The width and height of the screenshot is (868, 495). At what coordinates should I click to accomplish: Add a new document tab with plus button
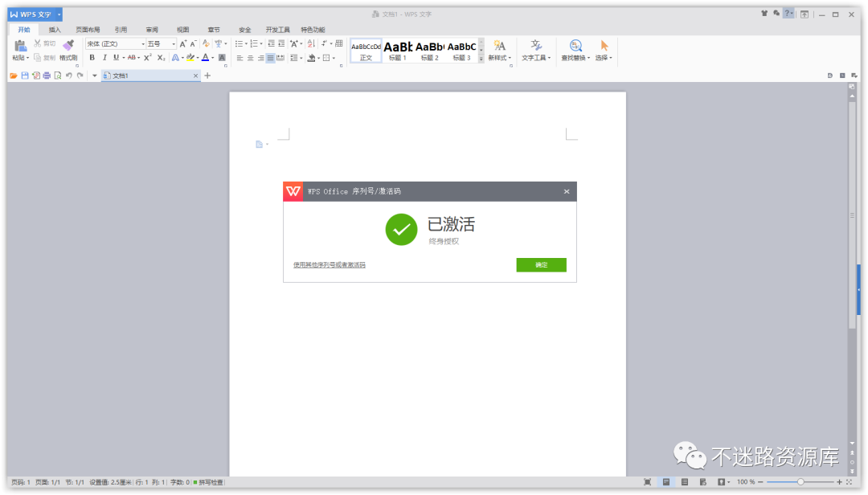tap(207, 76)
